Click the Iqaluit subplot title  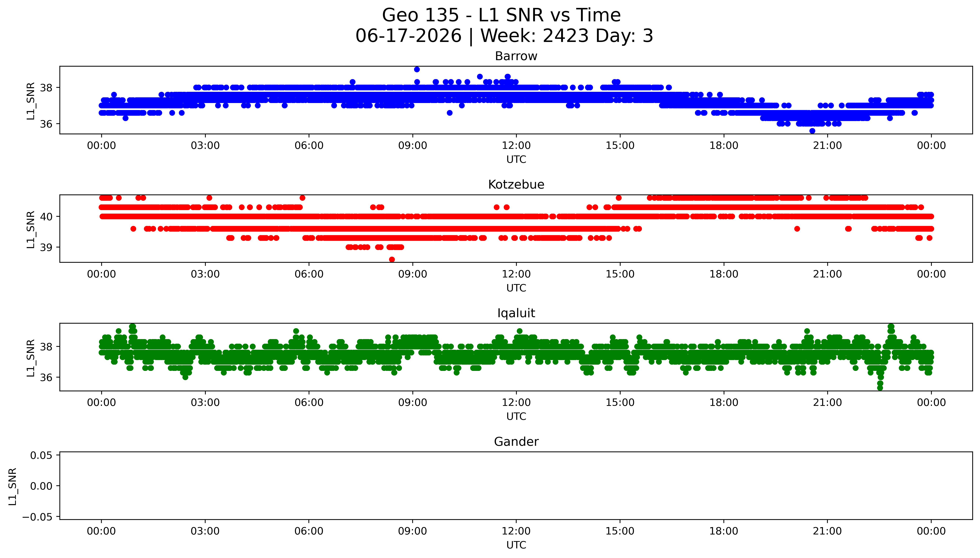[x=516, y=313]
